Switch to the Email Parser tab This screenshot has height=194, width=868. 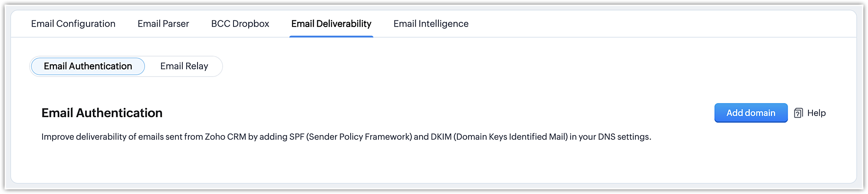click(x=163, y=23)
